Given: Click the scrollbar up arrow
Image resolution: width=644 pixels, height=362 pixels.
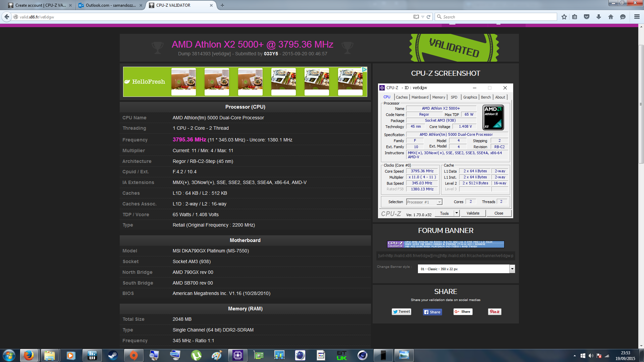Looking at the screenshot, I should coord(641,27).
